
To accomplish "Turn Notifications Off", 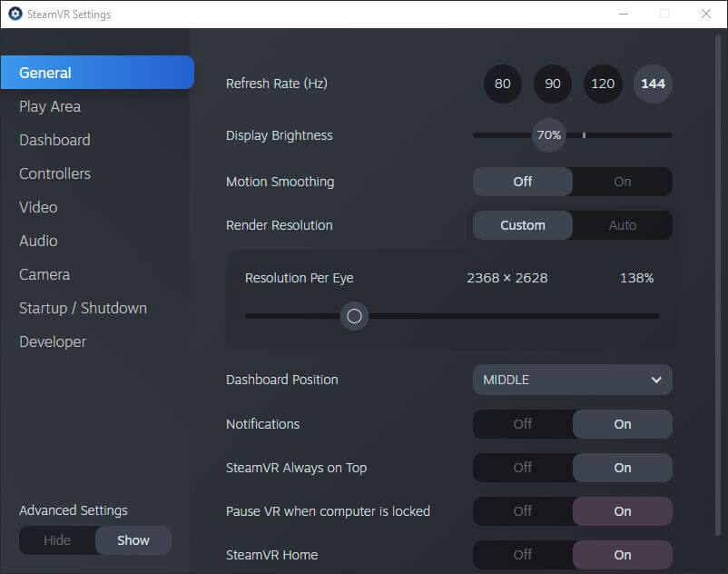I will point(523,424).
